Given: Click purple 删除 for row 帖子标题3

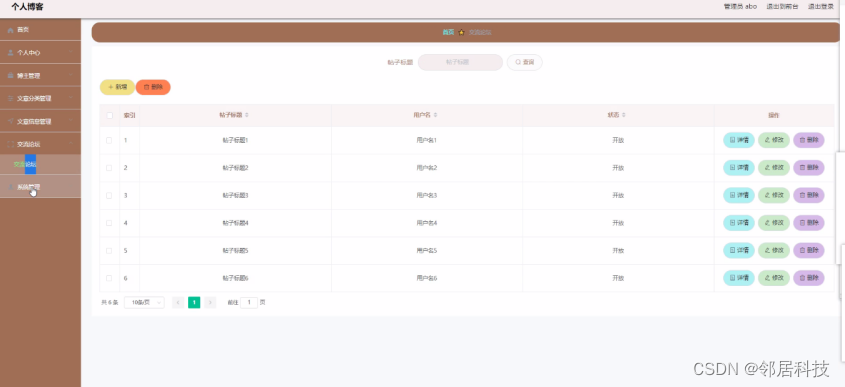Looking at the screenshot, I should coord(809,195).
